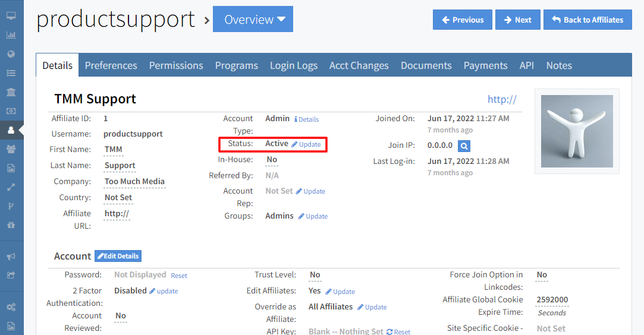Click the Join IP magnifier search icon

pos(464,146)
